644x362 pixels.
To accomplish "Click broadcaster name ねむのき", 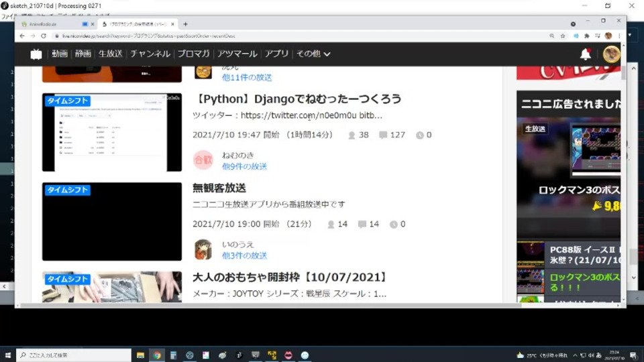I will click(237, 155).
